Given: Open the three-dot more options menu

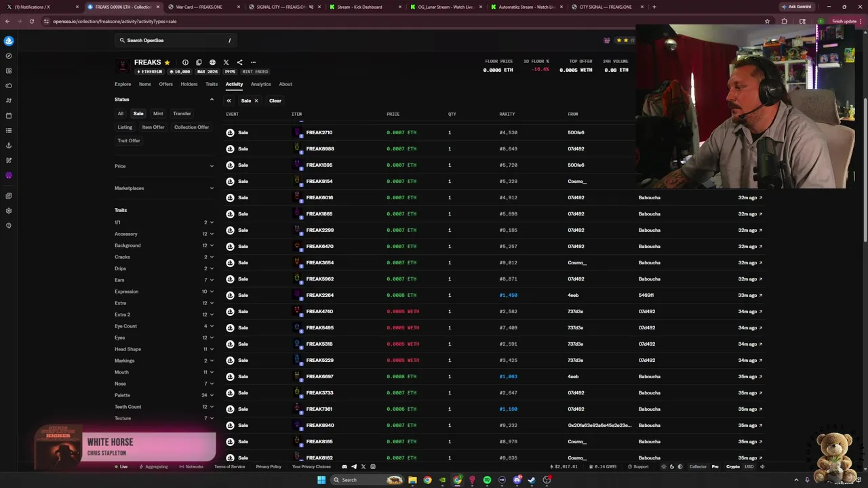Looking at the screenshot, I should click(x=253, y=62).
